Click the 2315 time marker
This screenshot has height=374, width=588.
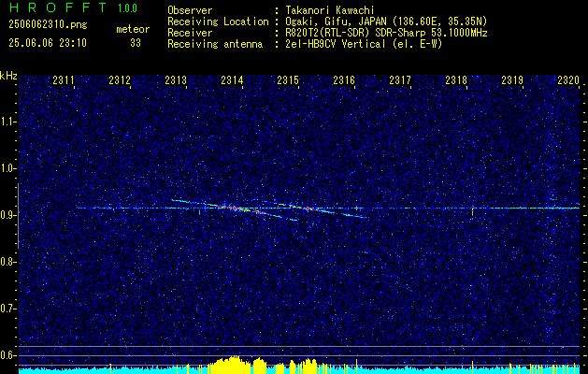point(288,79)
